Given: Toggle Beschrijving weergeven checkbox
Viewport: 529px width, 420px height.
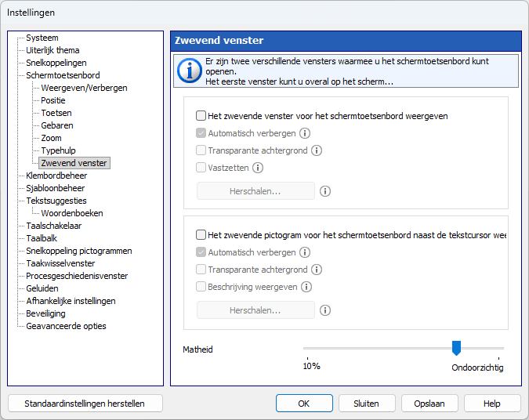Looking at the screenshot, I should [x=201, y=287].
